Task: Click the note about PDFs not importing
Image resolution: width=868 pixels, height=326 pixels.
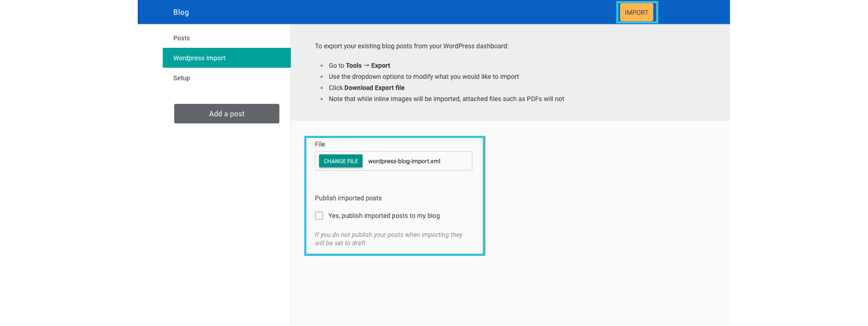Action: [446, 99]
